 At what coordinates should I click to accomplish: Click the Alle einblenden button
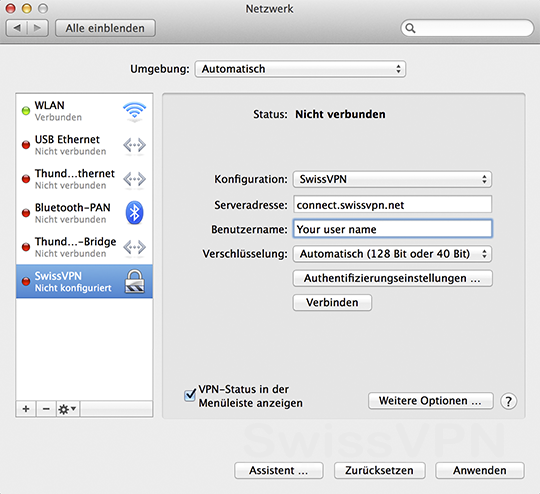click(105, 28)
